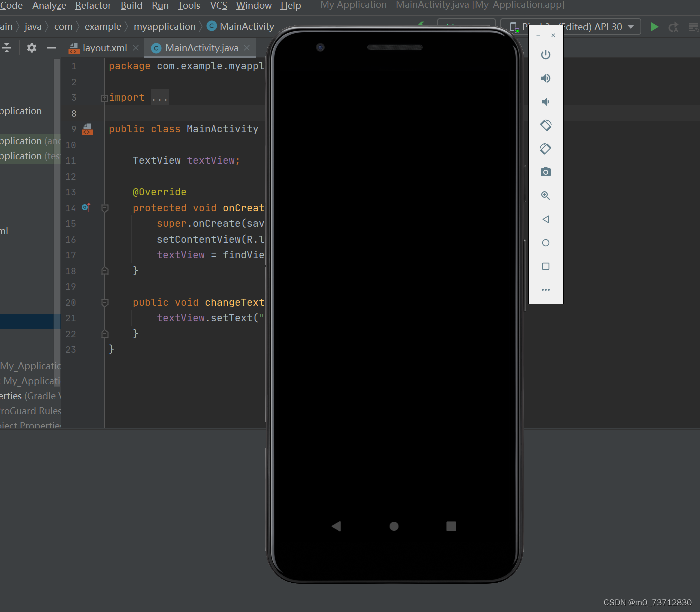
Task: Open the Build menu
Action: coord(131,6)
